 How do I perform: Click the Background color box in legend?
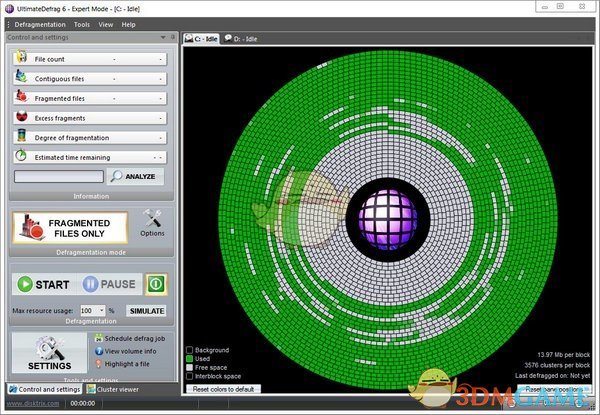point(189,350)
